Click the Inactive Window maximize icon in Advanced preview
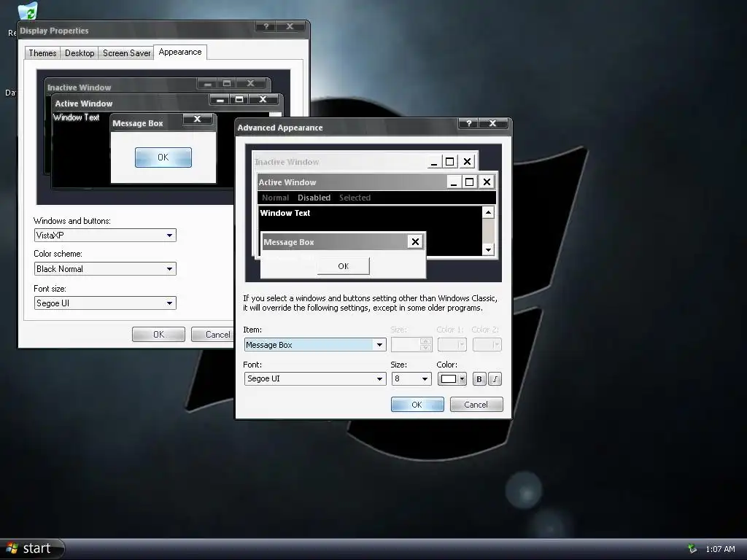Image resolution: width=747 pixels, height=560 pixels. click(449, 162)
